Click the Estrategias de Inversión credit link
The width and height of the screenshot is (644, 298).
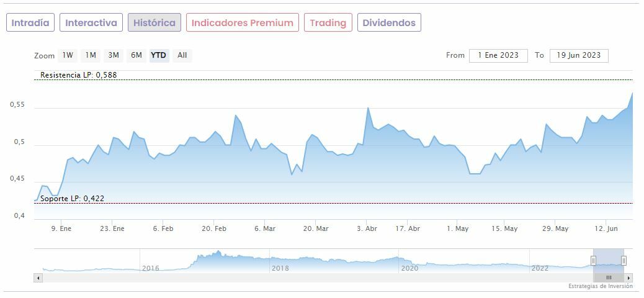[600, 286]
